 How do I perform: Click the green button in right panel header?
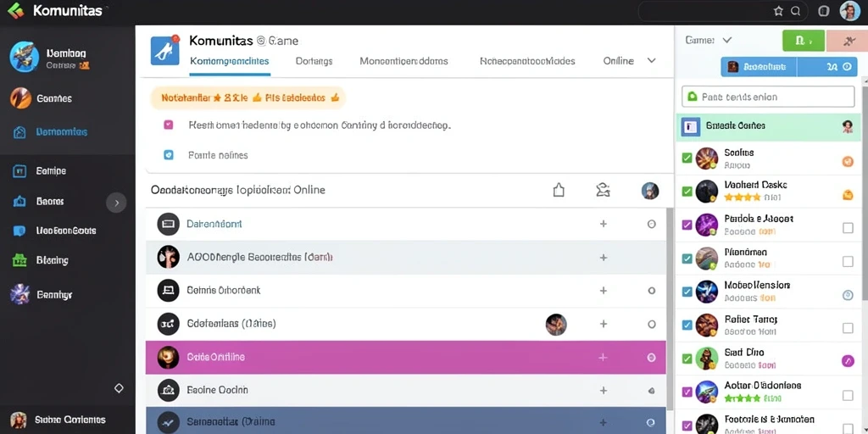(804, 41)
